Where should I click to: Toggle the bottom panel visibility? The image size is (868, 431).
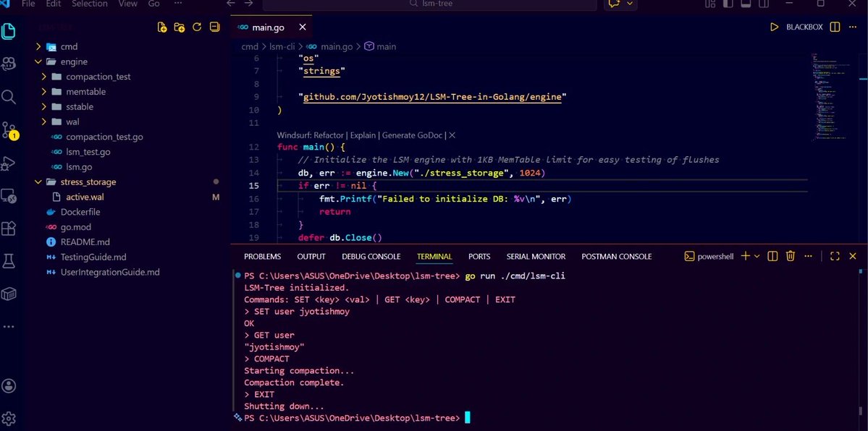[745, 4]
